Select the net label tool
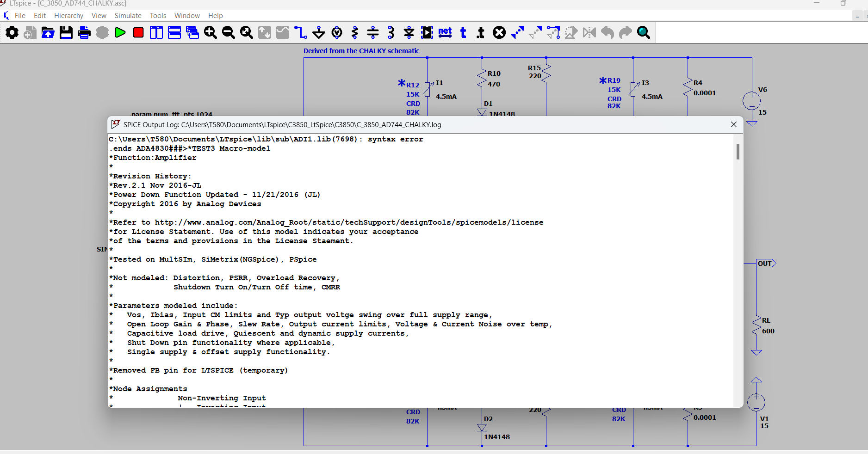Viewport: 868px width, 454px height. click(445, 32)
